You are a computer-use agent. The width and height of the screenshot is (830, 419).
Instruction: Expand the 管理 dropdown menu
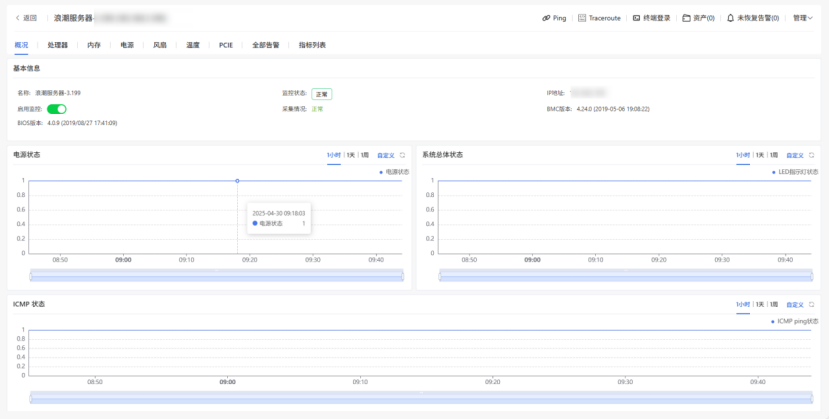802,18
